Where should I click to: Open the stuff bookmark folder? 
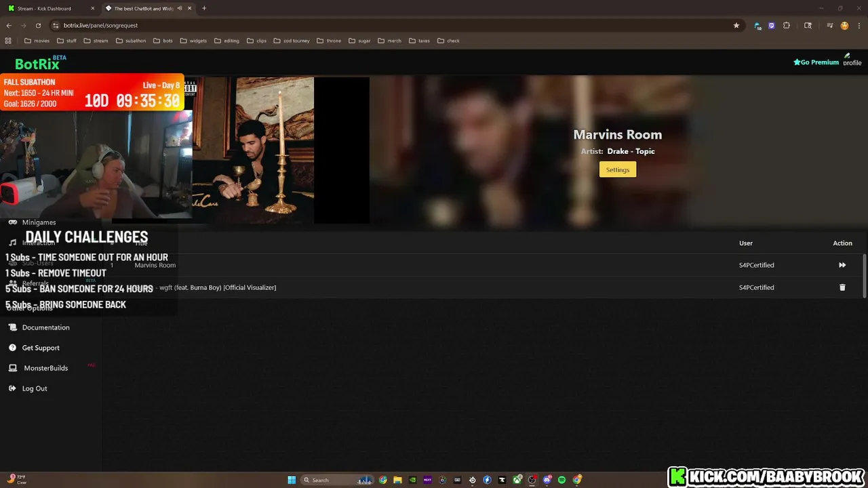point(66,41)
